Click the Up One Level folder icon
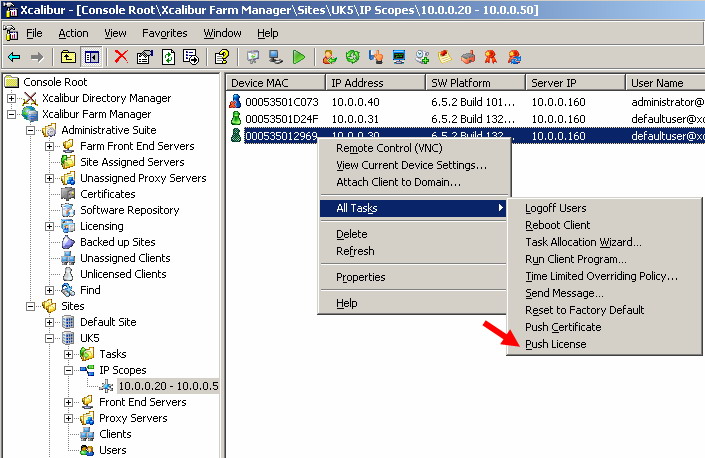The width and height of the screenshot is (705, 458). pyautogui.click(x=68, y=57)
